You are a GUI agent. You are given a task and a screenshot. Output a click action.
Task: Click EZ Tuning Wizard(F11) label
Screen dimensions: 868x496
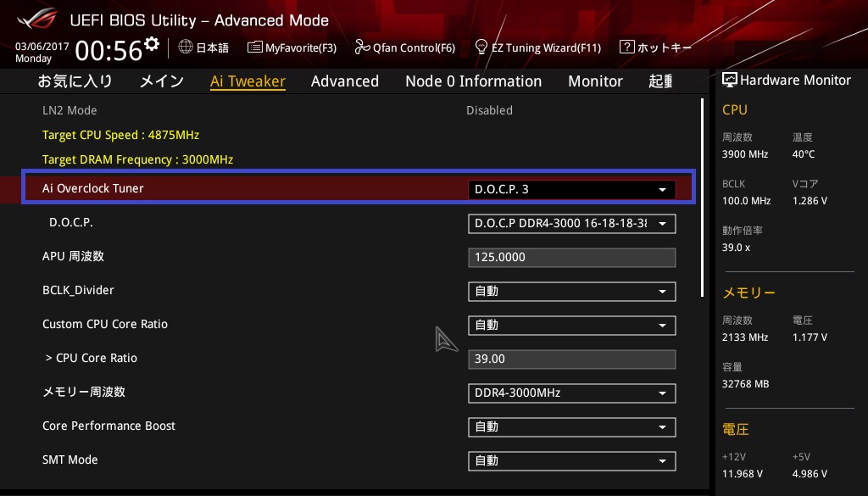[x=547, y=47]
